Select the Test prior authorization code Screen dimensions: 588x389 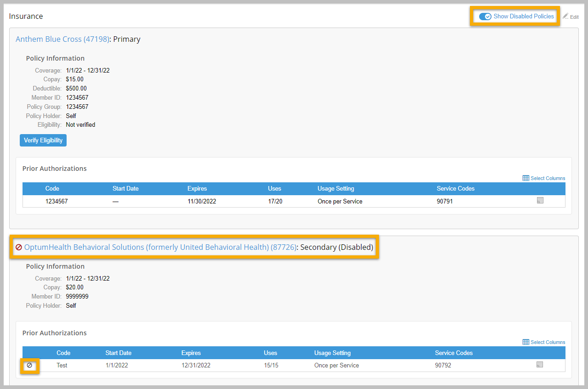(x=62, y=366)
